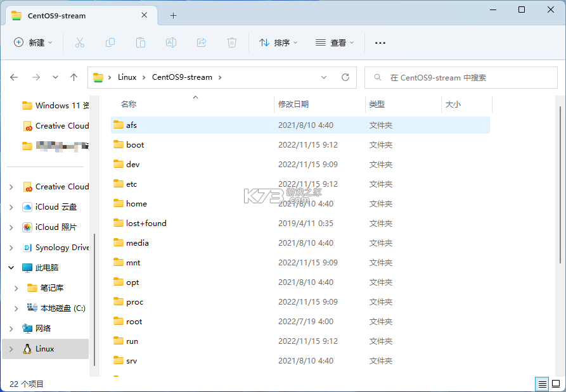Click CentOS9-stream in the breadcrumb path
Viewport: 566px width, 392px height.
point(182,77)
